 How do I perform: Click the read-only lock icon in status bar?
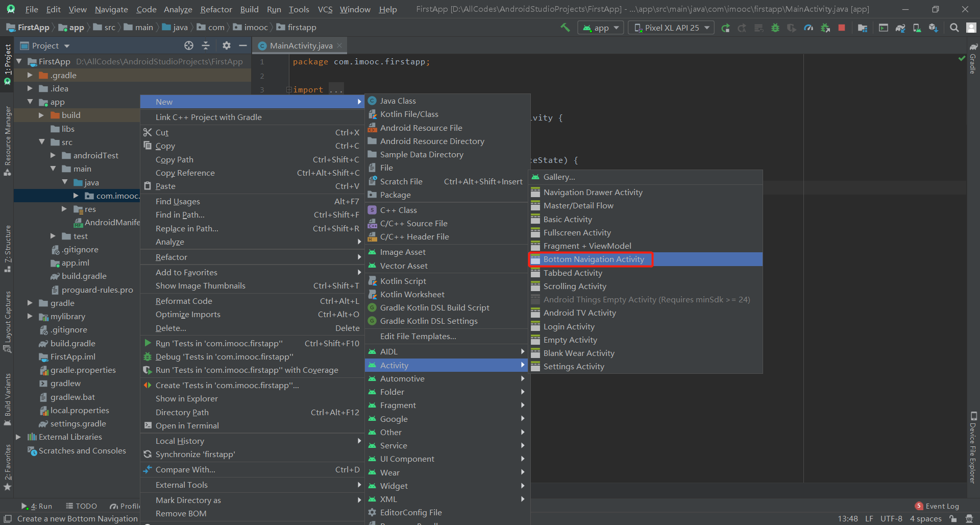[953, 518]
